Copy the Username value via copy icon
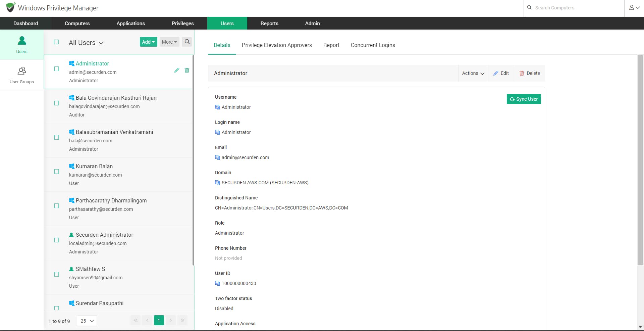644x331 pixels. coord(217,107)
